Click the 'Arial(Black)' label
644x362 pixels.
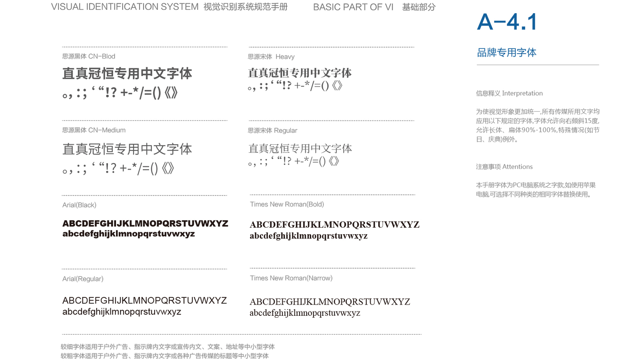(79, 205)
